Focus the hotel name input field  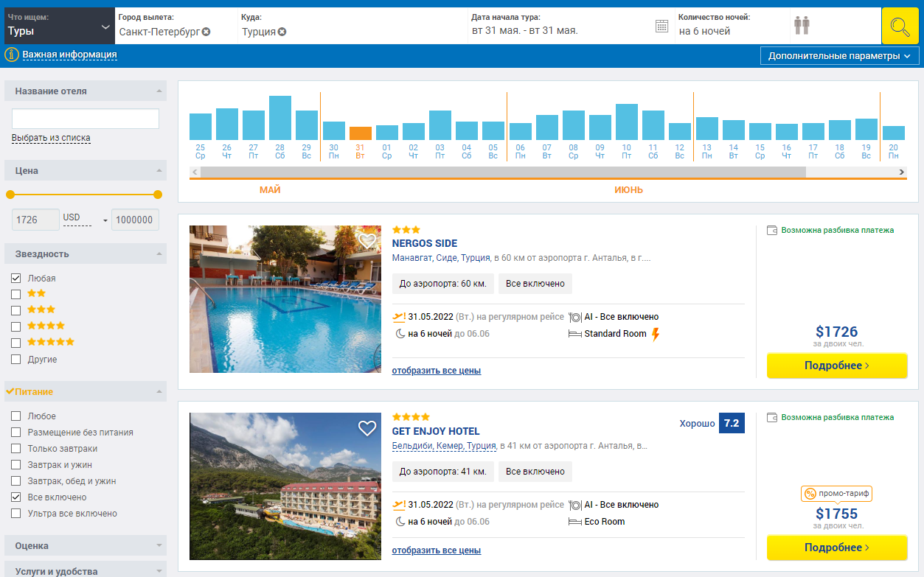coord(86,119)
